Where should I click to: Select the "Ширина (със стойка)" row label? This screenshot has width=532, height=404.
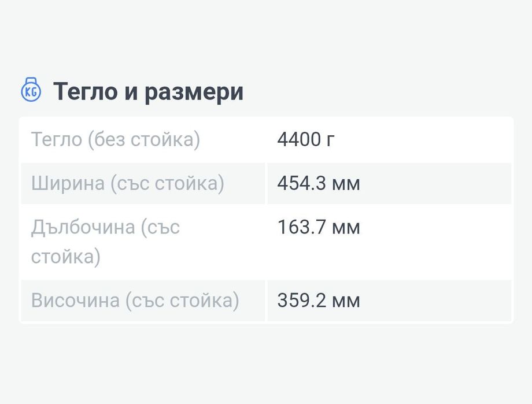[x=127, y=183]
